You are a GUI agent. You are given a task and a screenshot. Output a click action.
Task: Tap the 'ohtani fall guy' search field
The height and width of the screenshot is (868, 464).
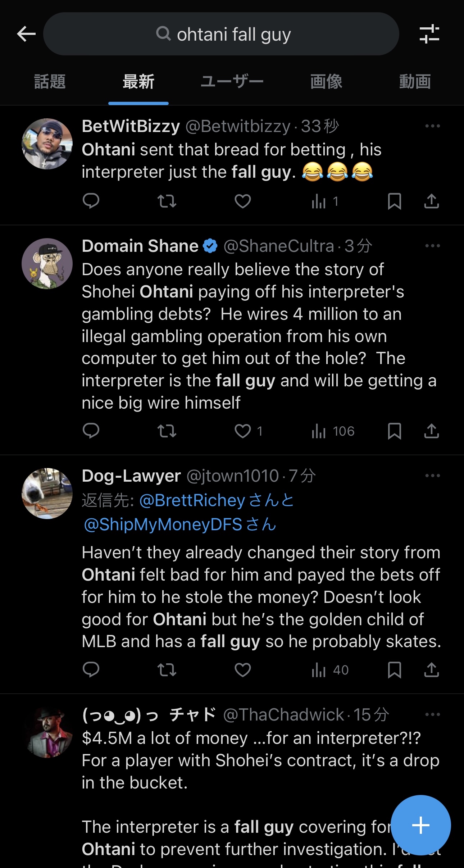pyautogui.click(x=221, y=34)
